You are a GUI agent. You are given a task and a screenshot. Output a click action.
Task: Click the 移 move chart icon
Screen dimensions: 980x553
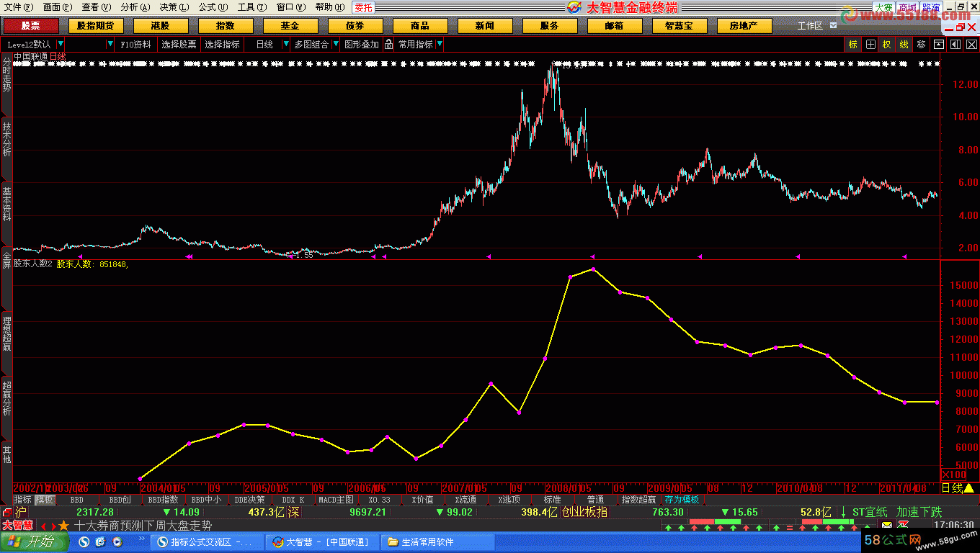pyautogui.click(x=921, y=45)
